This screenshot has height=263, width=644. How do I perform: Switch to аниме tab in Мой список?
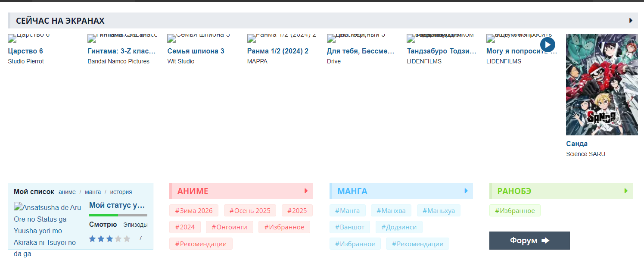pos(67,192)
